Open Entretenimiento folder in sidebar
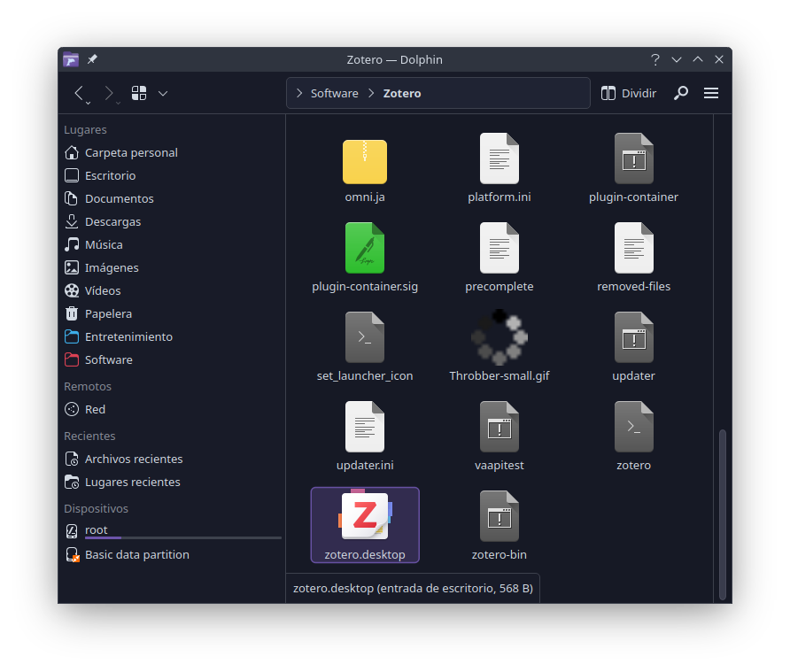This screenshot has width=790, height=672. pos(171,336)
